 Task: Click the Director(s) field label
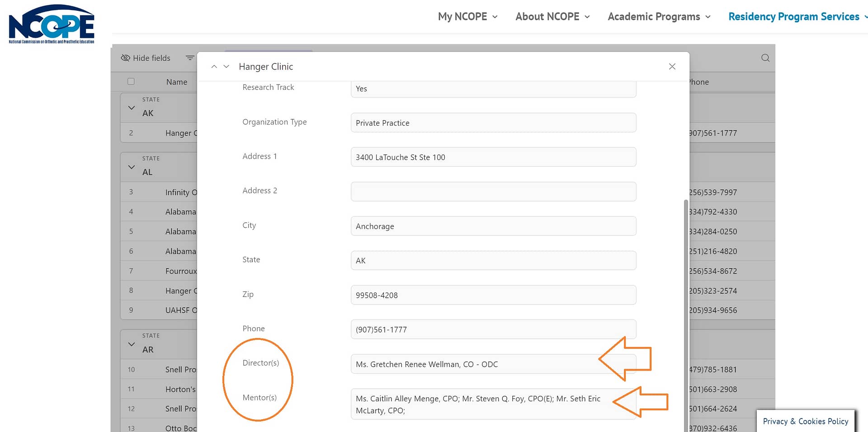click(x=261, y=363)
